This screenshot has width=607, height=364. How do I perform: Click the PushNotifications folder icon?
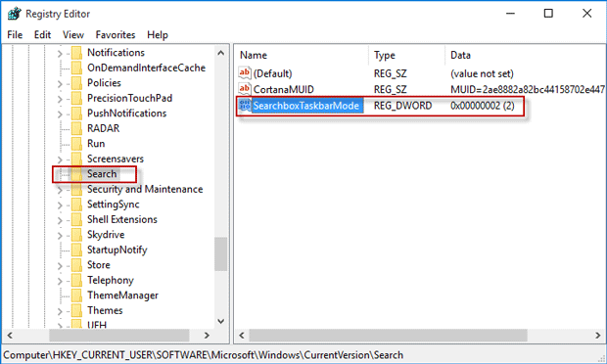coord(76,114)
